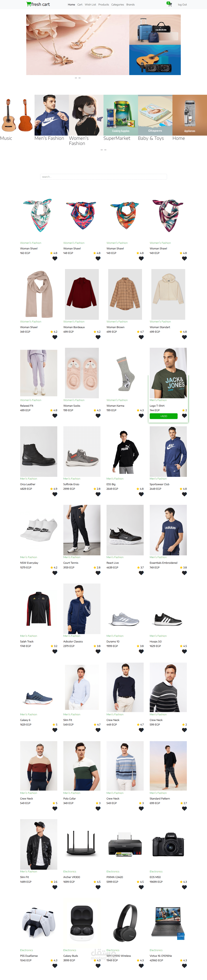
Task: Open Categories in the top menu
Action: (117, 5)
